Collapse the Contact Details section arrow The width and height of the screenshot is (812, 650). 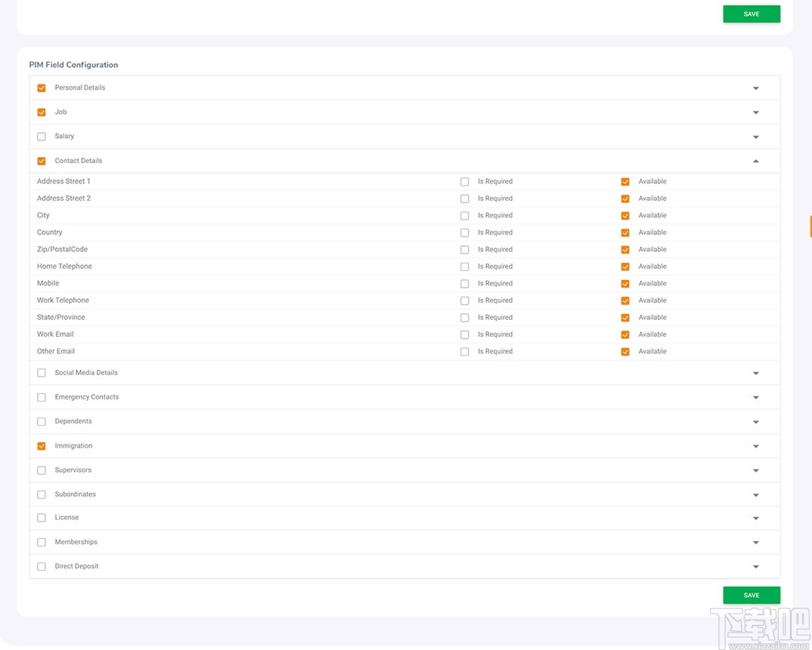coord(755,161)
